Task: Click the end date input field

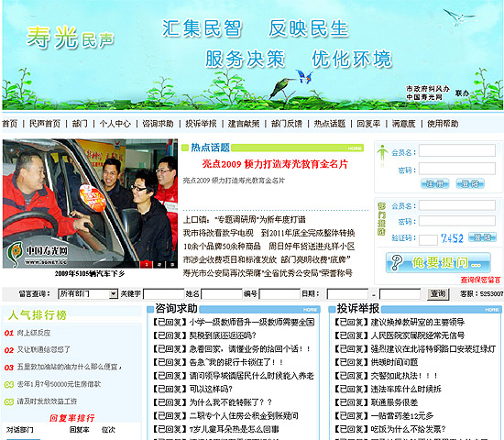Action: 400,294
